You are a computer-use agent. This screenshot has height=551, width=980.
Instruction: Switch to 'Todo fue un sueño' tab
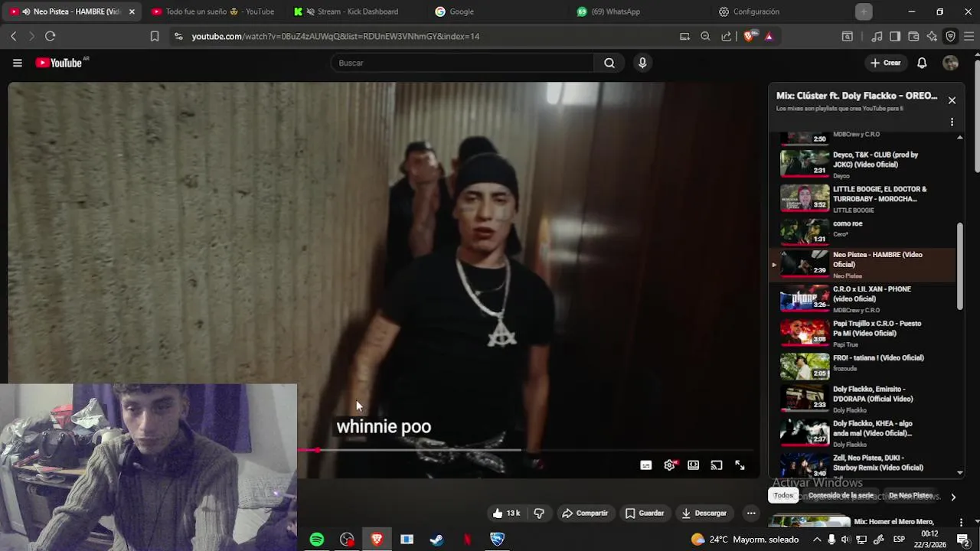213,11
